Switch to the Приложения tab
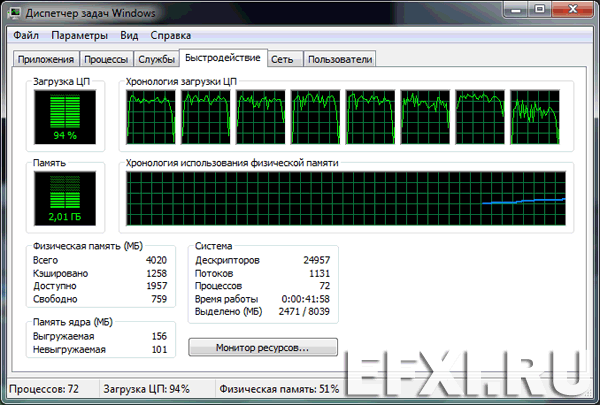 pyautogui.click(x=46, y=59)
